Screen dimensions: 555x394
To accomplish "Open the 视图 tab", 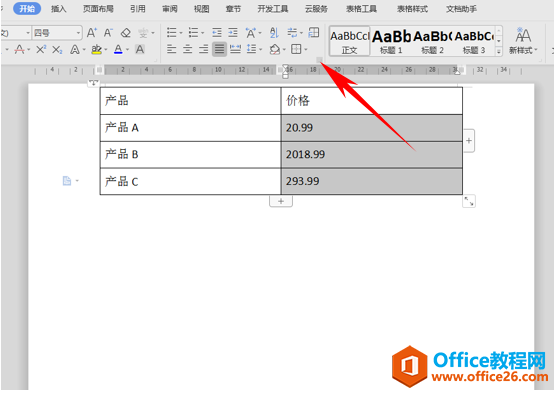I will (x=201, y=9).
